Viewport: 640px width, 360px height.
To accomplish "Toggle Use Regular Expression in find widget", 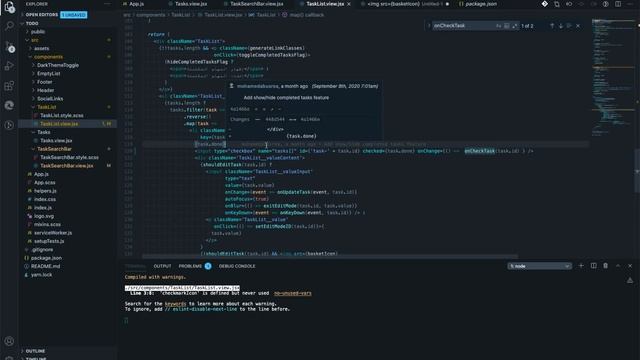I will click(x=515, y=26).
